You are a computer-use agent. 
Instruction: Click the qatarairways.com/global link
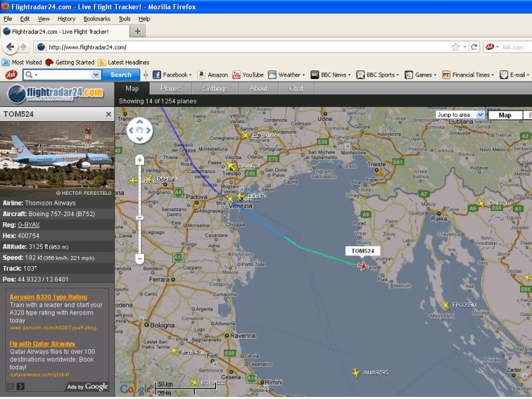point(39,374)
